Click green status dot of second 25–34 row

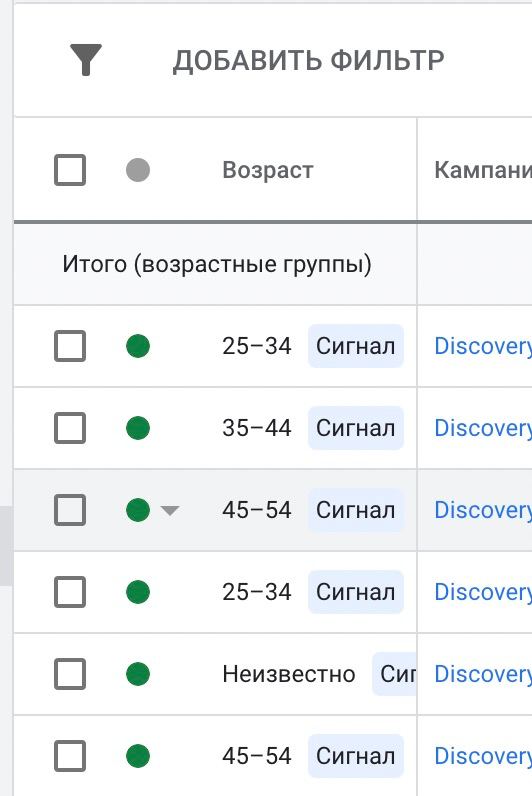pyautogui.click(x=138, y=592)
